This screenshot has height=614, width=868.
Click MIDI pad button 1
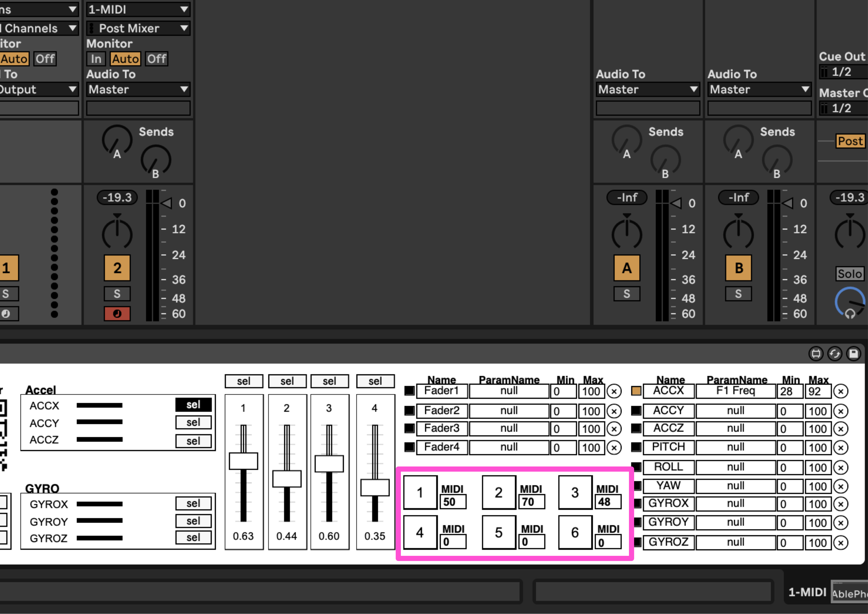[x=420, y=492]
